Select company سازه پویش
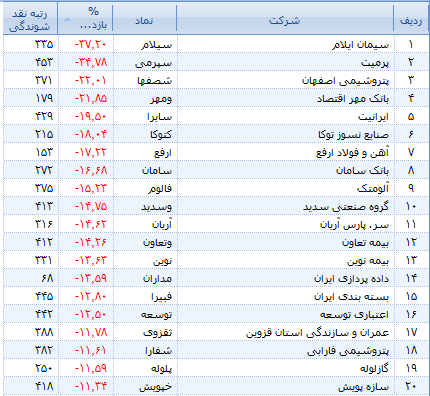This screenshot has height=396, width=430. click(364, 387)
